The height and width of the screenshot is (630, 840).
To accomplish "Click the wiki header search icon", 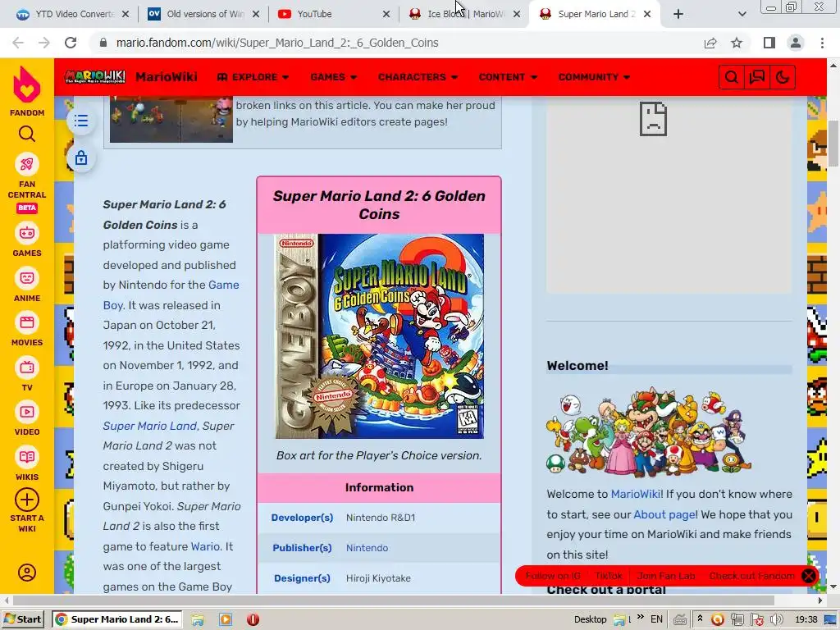I will [731, 77].
